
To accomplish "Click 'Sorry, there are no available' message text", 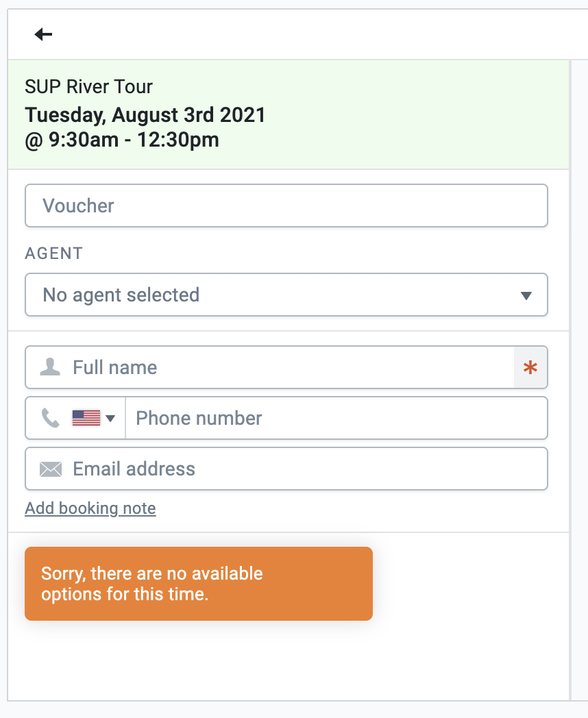I will click(151, 573).
